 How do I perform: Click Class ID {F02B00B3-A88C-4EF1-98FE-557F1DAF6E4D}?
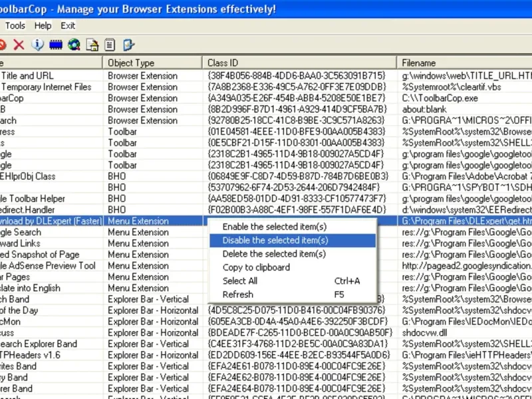point(297,209)
